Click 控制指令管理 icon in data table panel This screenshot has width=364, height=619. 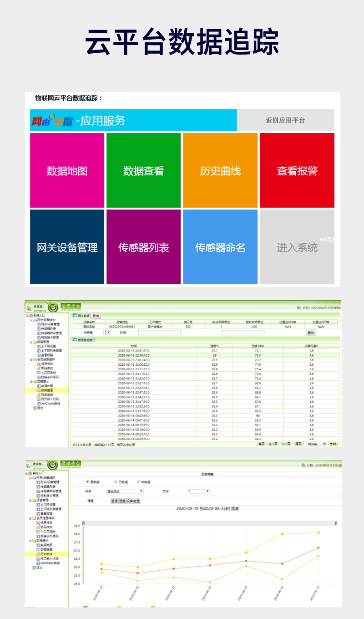pos(38,338)
